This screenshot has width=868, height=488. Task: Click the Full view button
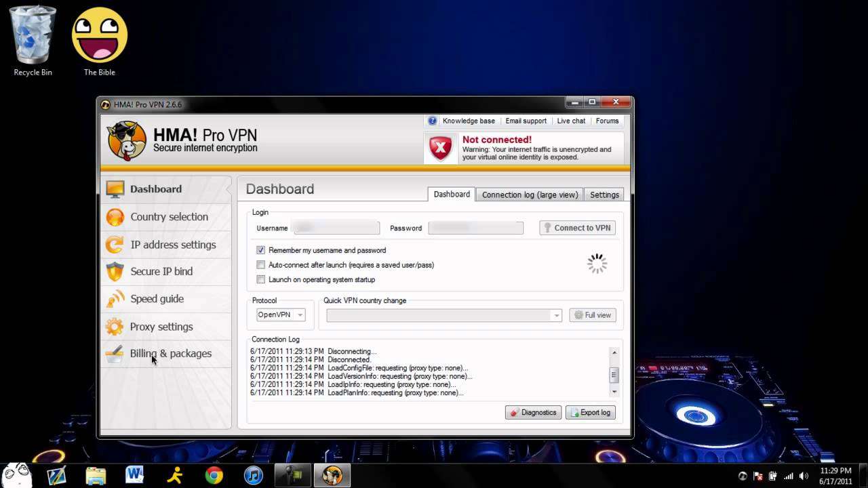(x=593, y=315)
